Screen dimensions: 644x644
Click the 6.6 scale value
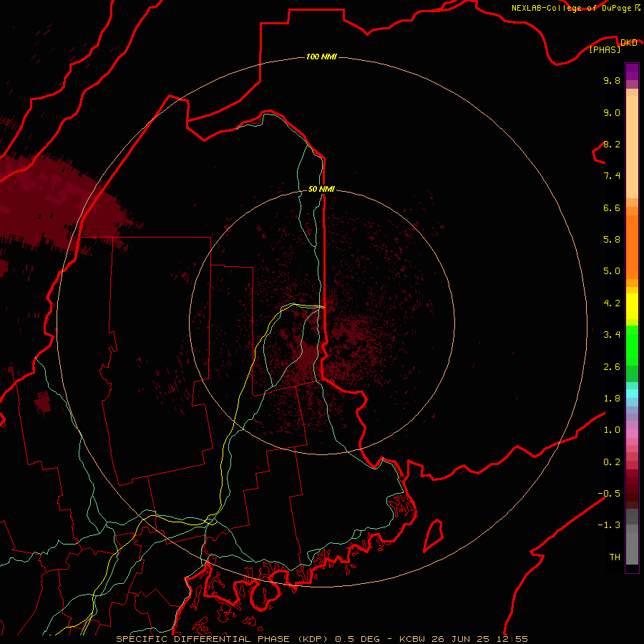(x=612, y=208)
